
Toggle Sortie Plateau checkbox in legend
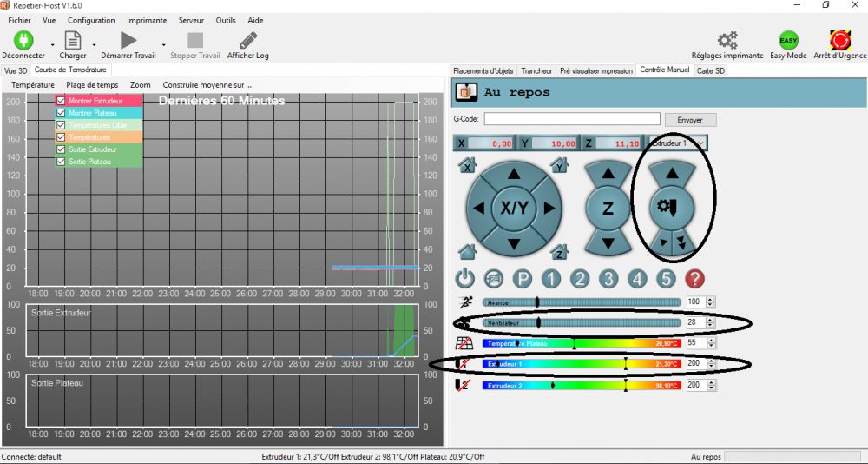[x=61, y=162]
